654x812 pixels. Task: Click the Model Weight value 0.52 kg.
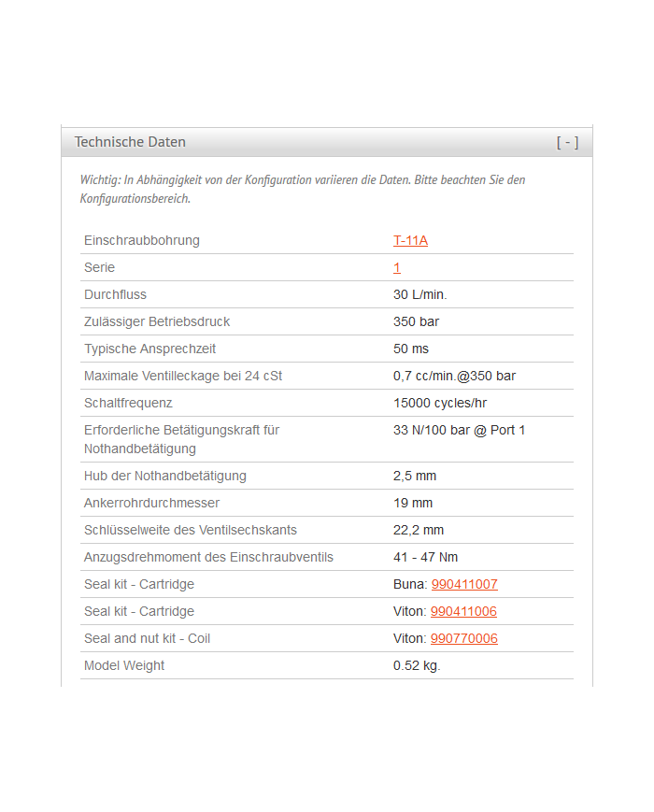coord(417,665)
